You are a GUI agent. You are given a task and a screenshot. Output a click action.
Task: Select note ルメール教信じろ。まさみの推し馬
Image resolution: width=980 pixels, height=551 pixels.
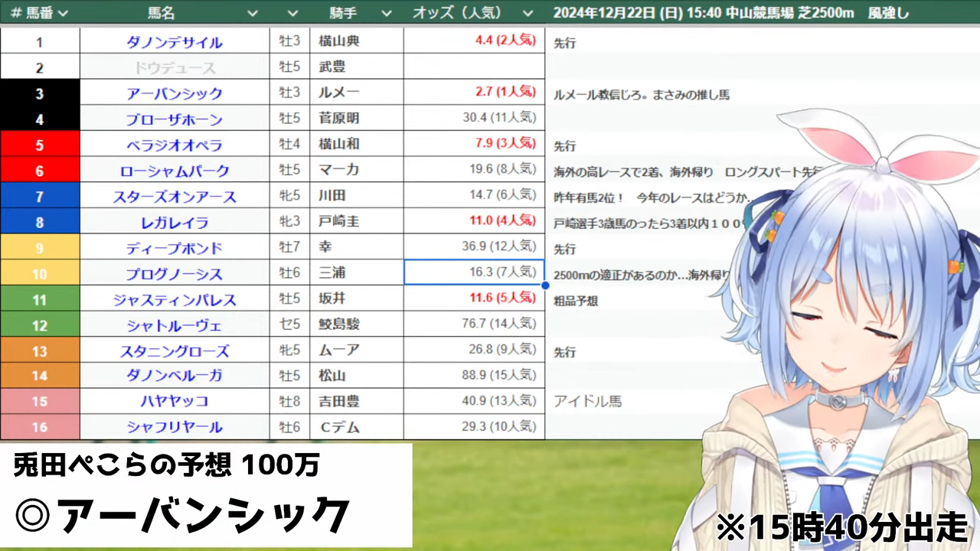click(641, 95)
